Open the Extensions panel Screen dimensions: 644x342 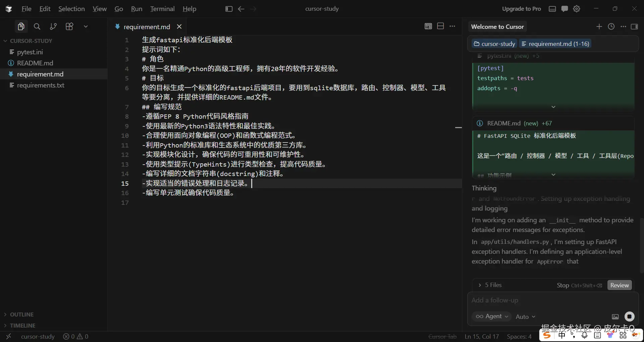point(69,26)
